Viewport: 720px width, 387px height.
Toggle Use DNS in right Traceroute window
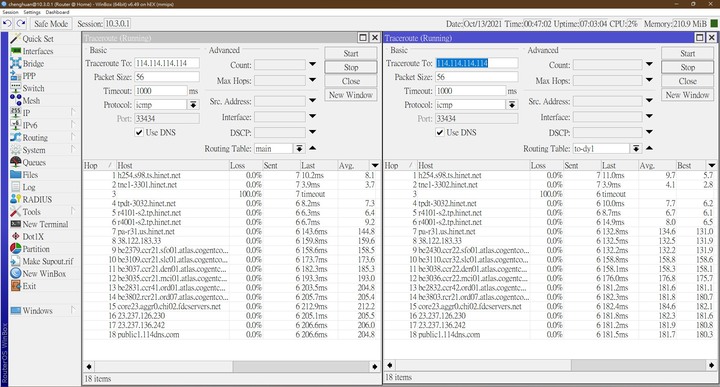[440, 132]
